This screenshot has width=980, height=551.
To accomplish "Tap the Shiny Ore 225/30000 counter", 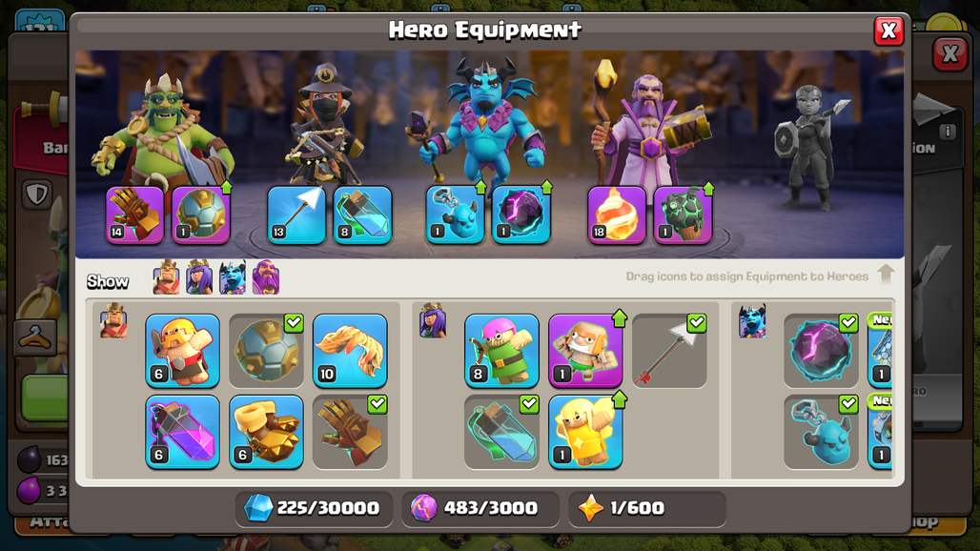I will pos(314,508).
